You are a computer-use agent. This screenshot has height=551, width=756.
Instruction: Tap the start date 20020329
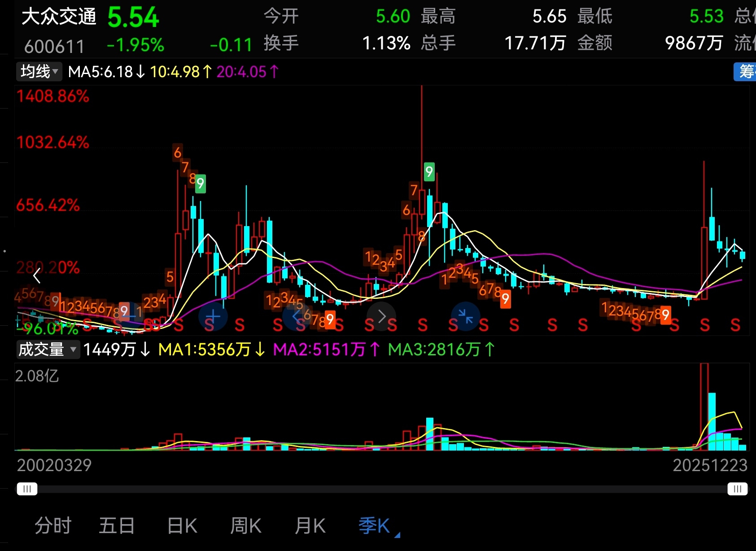(x=54, y=465)
